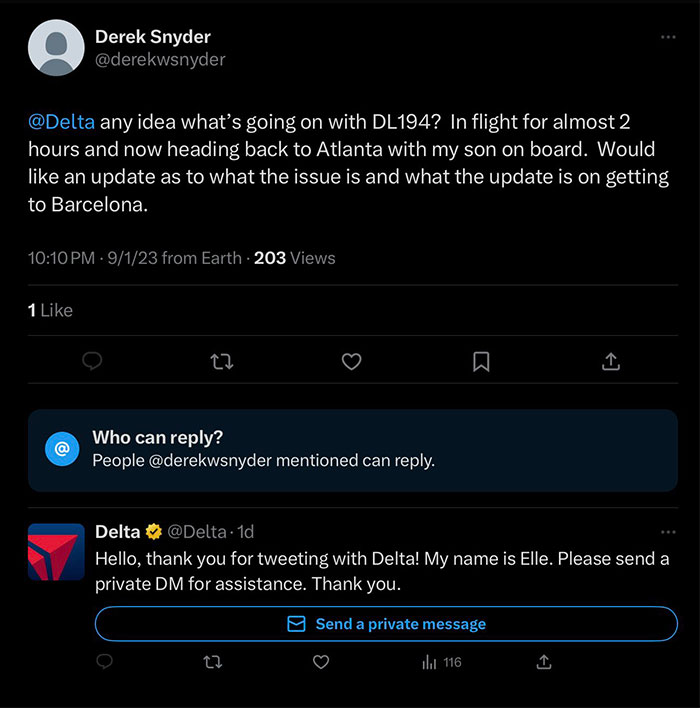Click the tweet timestamp 10:10 PM

click(62, 258)
